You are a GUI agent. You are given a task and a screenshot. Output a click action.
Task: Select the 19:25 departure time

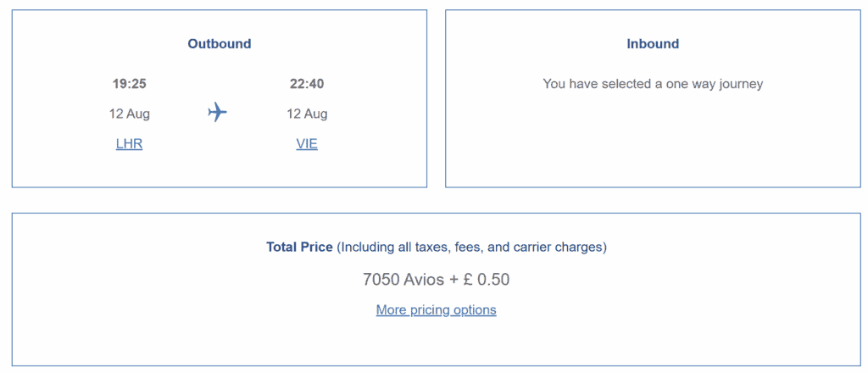click(x=130, y=84)
